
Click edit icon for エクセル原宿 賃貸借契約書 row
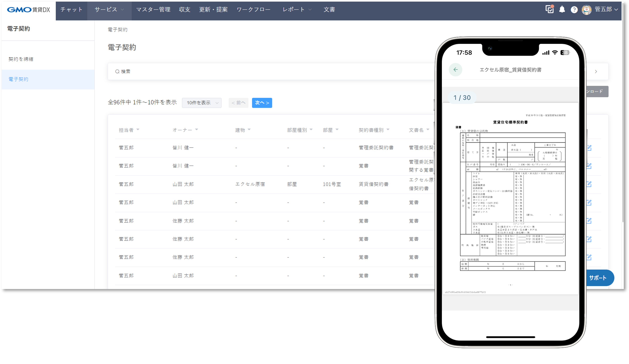(589, 184)
